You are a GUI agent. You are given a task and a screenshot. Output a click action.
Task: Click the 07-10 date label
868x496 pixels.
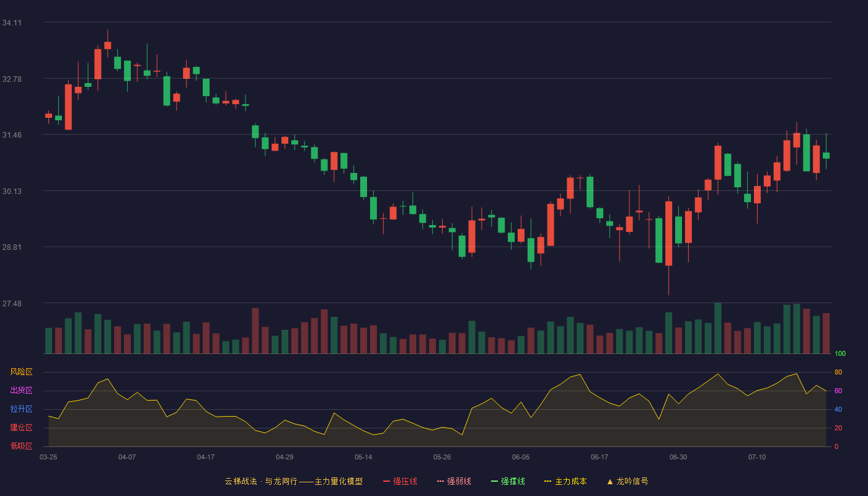pos(757,457)
